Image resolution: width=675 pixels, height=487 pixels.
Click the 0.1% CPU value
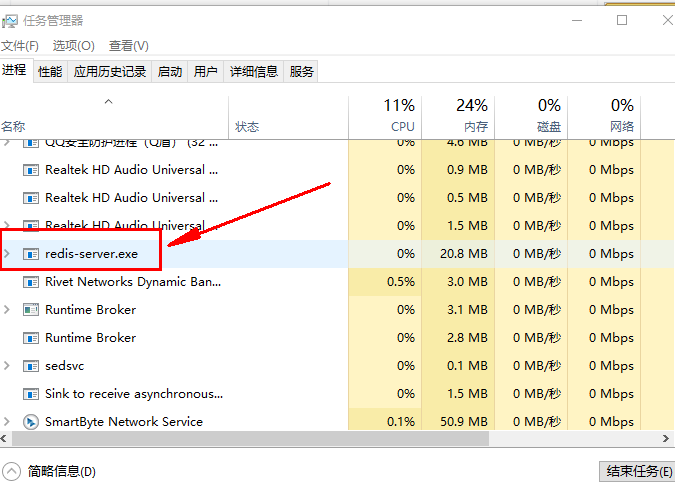point(401,422)
